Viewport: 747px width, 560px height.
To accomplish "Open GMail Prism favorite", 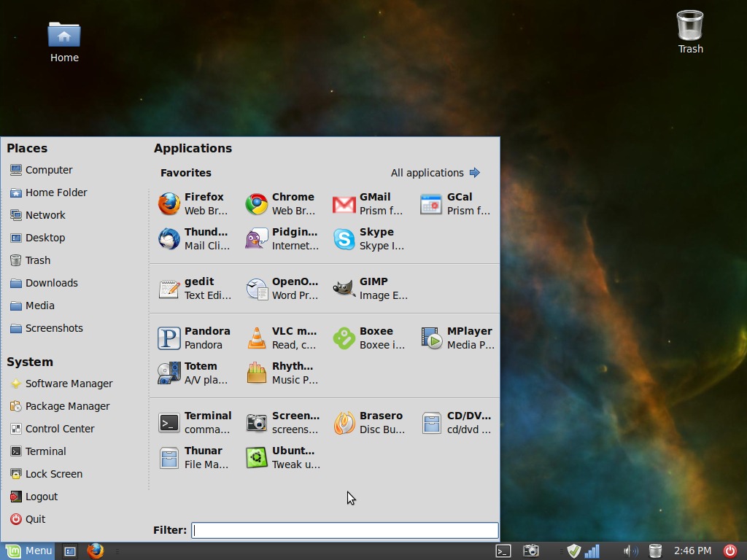I will click(368, 204).
